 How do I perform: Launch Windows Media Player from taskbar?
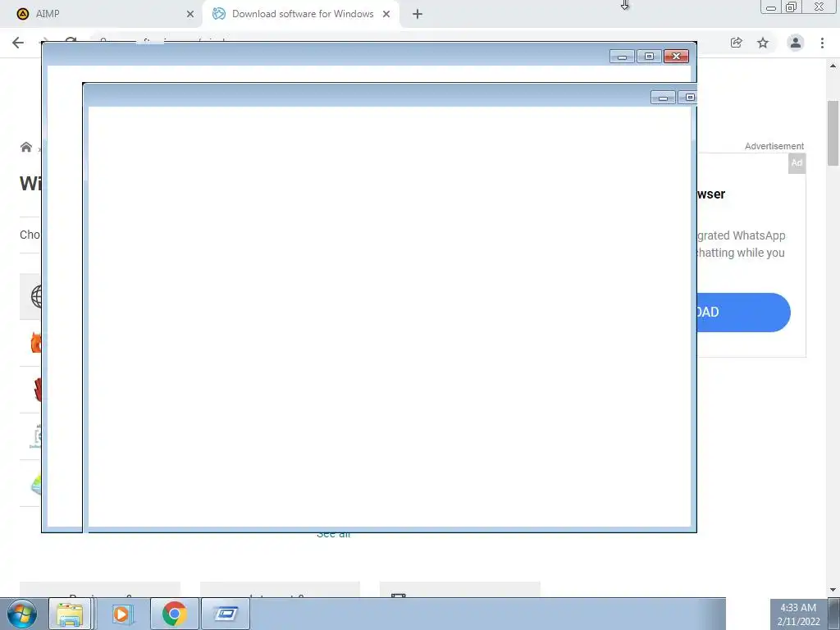pos(122,614)
